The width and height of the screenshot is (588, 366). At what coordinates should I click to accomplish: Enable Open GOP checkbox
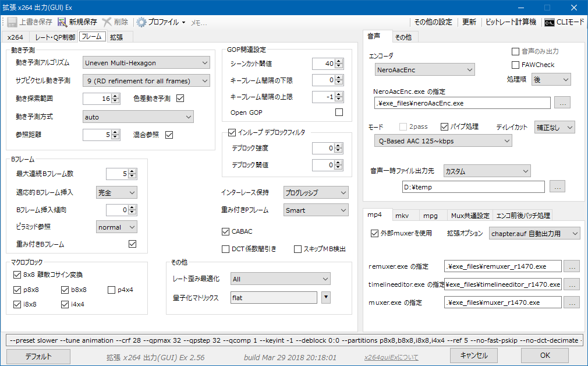(x=339, y=112)
